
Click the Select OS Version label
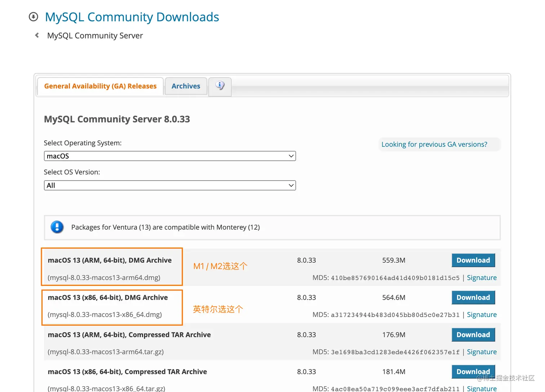click(72, 172)
